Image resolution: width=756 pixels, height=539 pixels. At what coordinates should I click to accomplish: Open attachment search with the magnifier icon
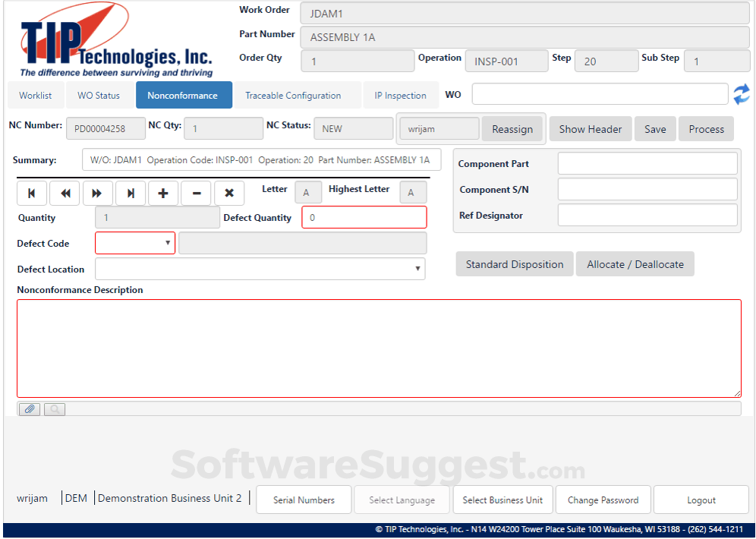[x=54, y=409]
